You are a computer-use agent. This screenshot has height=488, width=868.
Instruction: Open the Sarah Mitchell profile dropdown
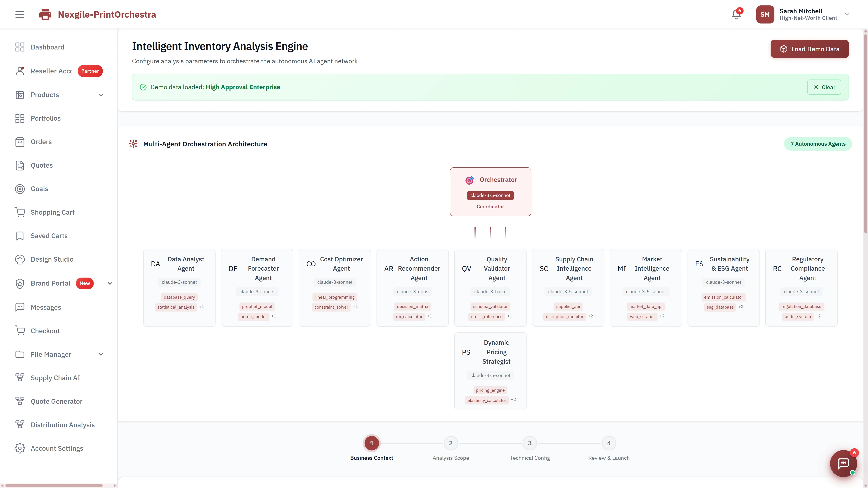tap(847, 14)
